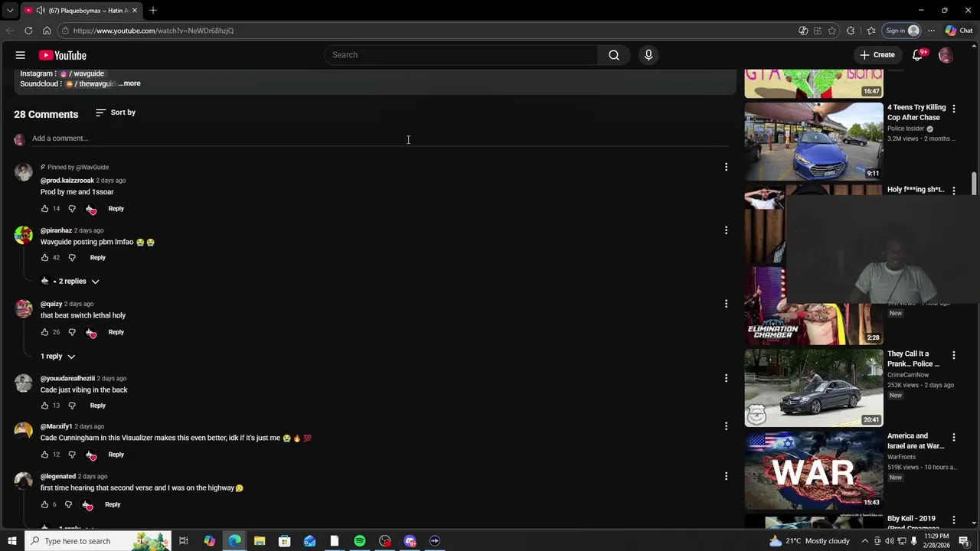
Task: Dislike the comment by @piranhaz
Action: pyautogui.click(x=72, y=258)
